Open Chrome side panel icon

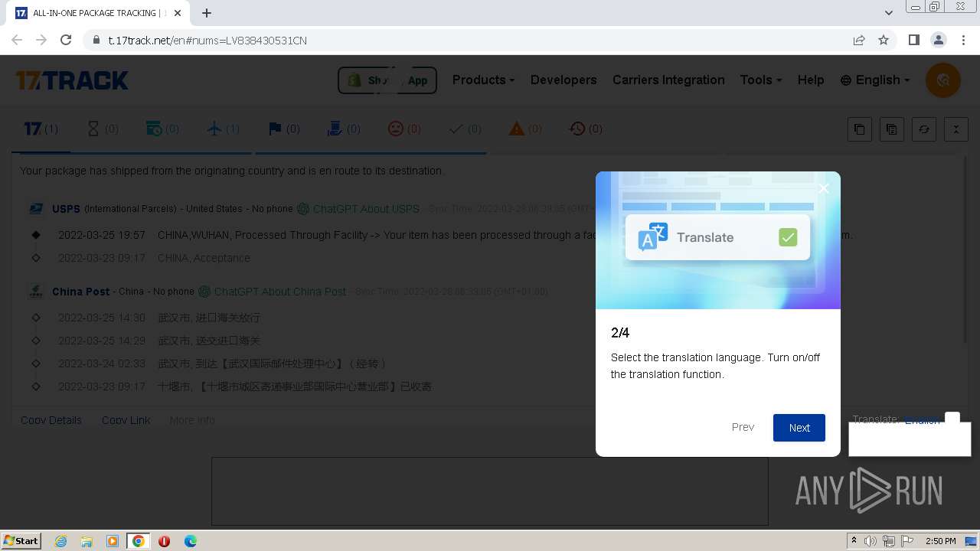point(913,40)
